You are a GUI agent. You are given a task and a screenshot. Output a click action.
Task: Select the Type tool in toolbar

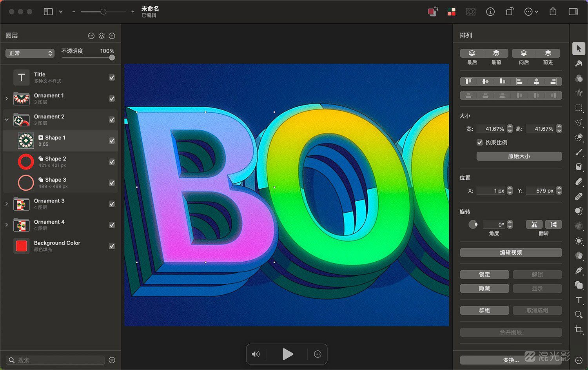pos(579,300)
